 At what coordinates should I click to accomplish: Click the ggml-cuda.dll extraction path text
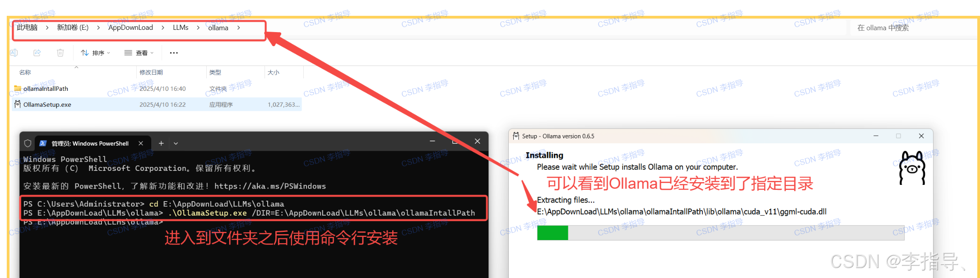click(682, 211)
